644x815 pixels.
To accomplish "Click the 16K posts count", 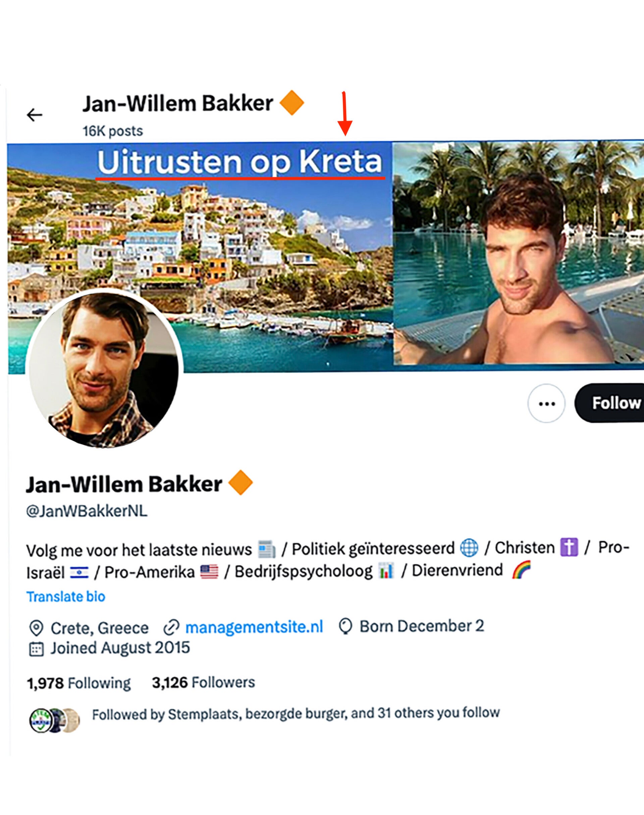I will click(x=113, y=131).
